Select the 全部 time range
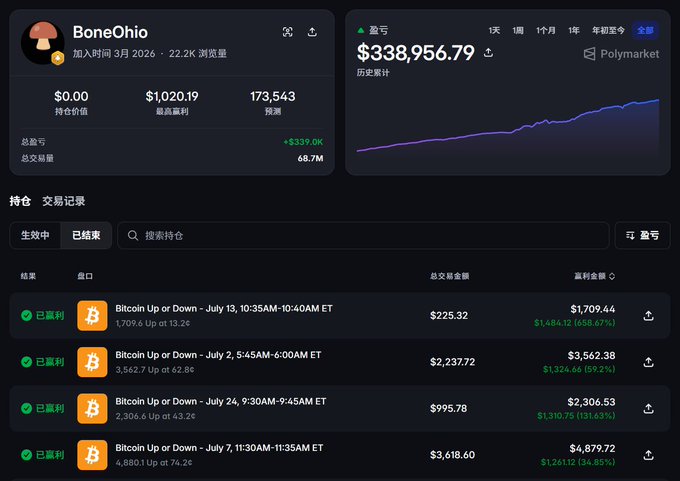 tap(645, 30)
